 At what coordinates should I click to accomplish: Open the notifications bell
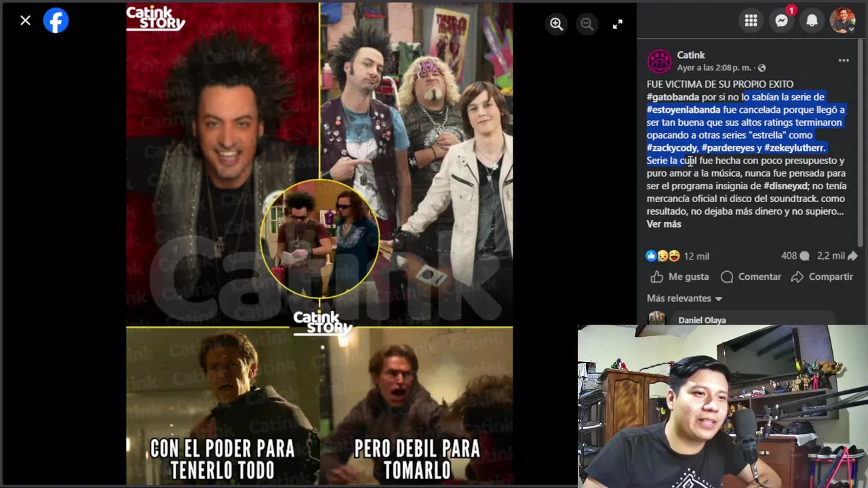(x=812, y=21)
